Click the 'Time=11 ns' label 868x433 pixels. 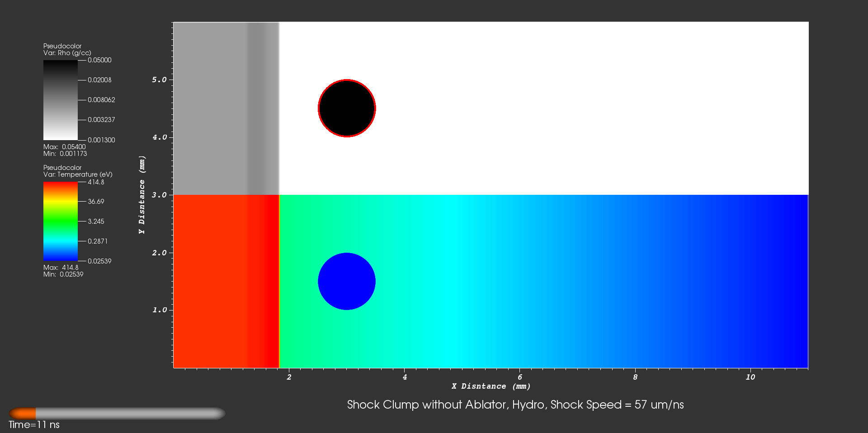tap(34, 425)
